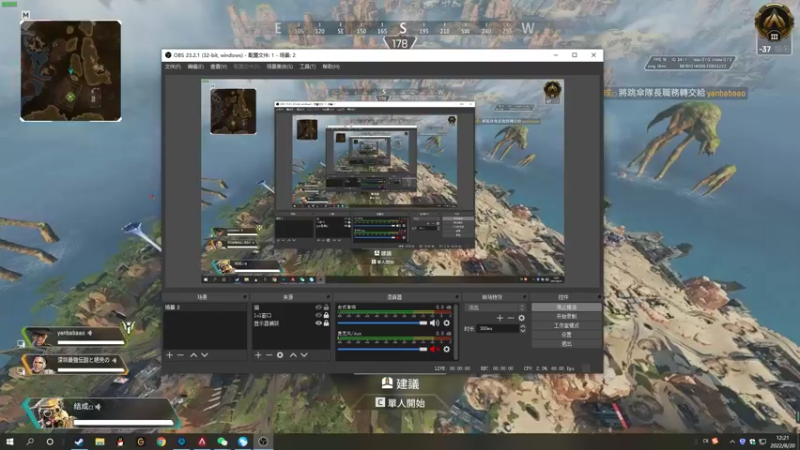Click the Stop Streaming button
This screenshot has height=450, width=800.
566,307
